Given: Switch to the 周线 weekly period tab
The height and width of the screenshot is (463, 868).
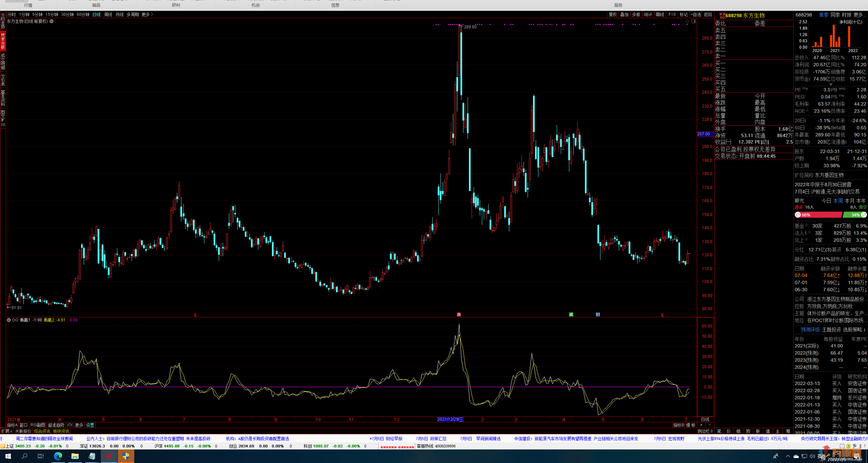Looking at the screenshot, I should coord(108,14).
